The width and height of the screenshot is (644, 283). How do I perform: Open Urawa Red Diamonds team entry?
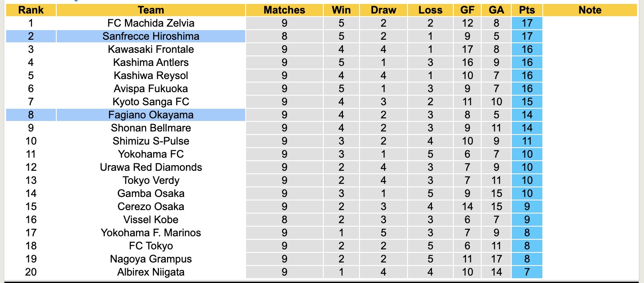click(151, 167)
